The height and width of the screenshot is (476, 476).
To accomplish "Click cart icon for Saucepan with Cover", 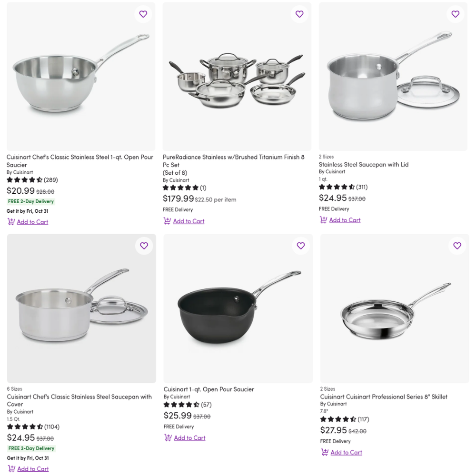I will pos(11,469).
